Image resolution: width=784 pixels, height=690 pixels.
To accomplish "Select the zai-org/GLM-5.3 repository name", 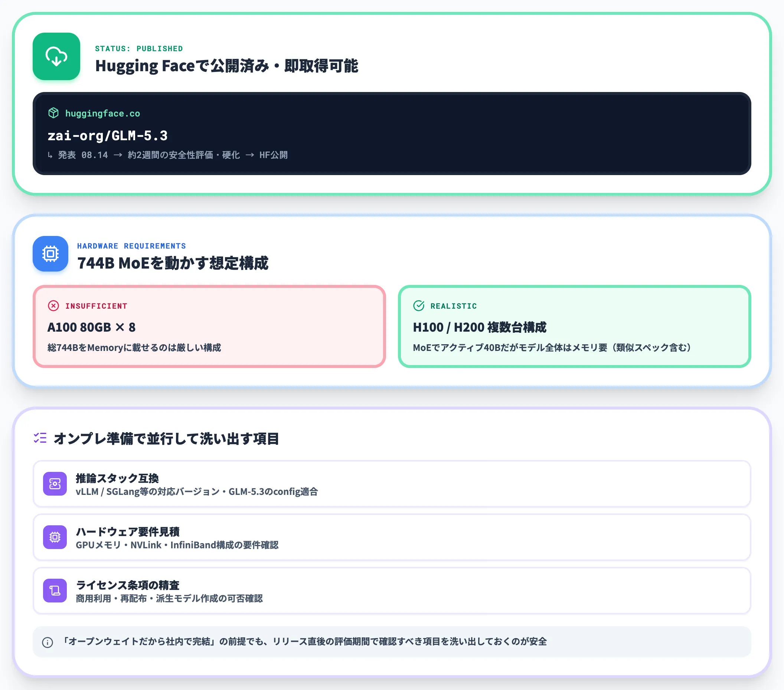I will click(107, 136).
